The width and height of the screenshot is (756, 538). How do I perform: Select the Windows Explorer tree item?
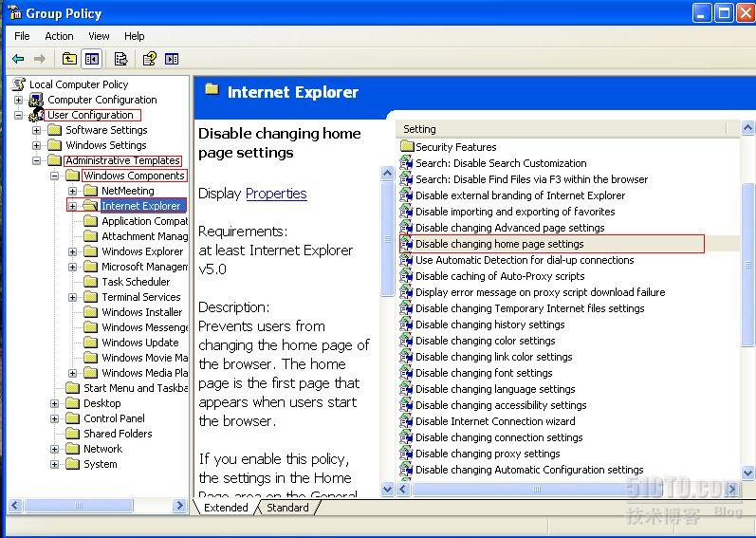click(x=142, y=251)
